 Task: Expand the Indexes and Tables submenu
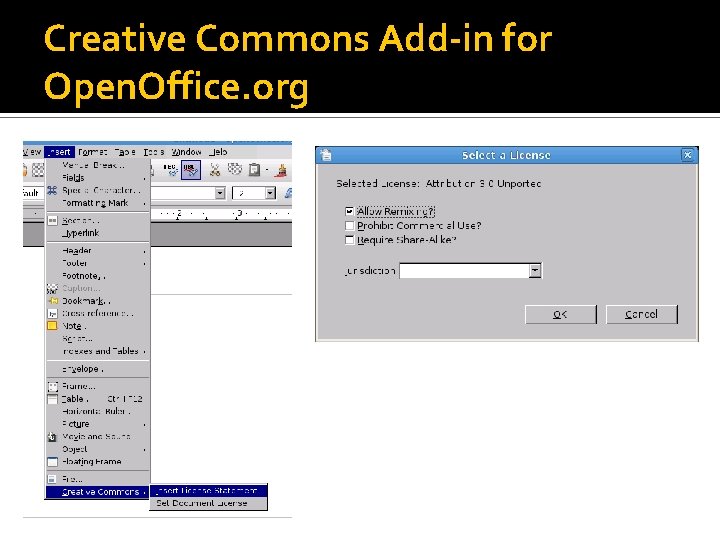coord(98,351)
